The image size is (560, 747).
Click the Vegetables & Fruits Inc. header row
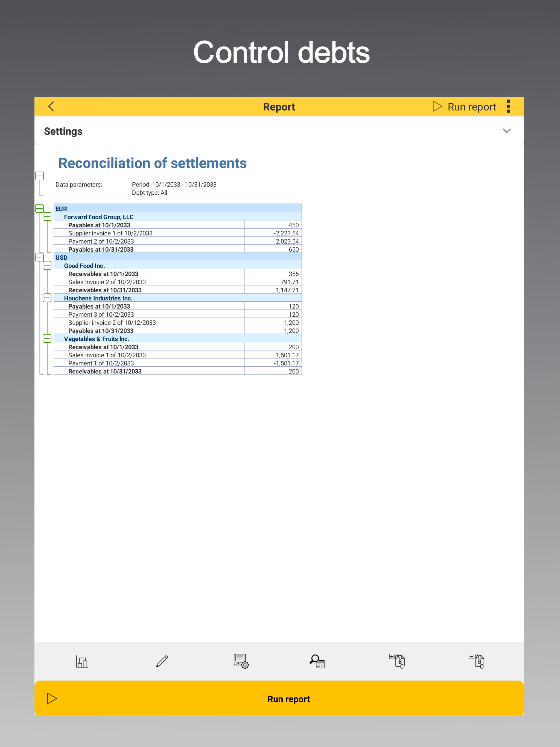click(x=97, y=339)
